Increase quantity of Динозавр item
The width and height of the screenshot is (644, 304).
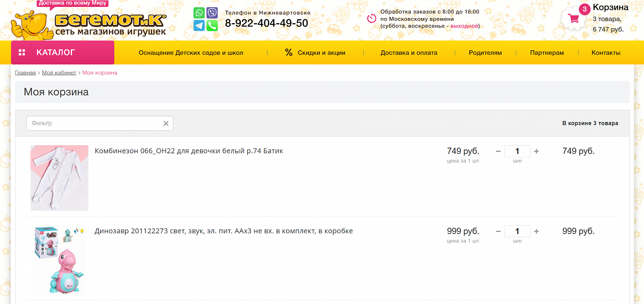click(536, 231)
